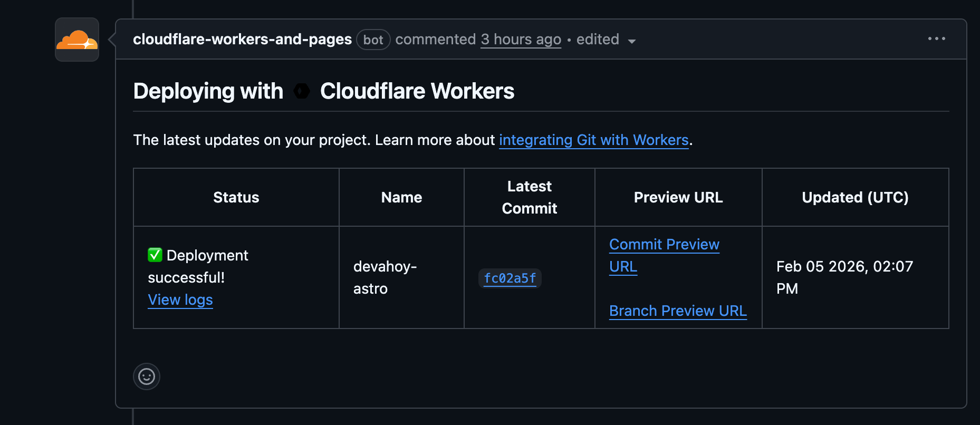
Task: Click the 'edited' label text
Action: point(598,40)
